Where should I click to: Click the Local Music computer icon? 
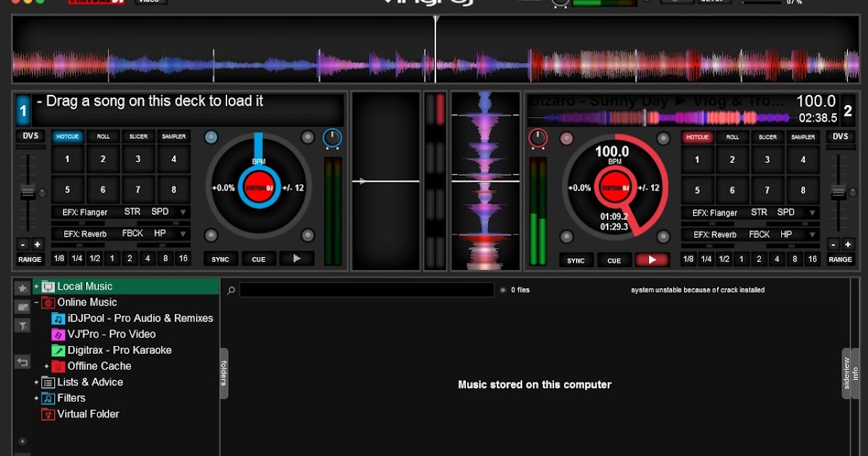[48, 287]
